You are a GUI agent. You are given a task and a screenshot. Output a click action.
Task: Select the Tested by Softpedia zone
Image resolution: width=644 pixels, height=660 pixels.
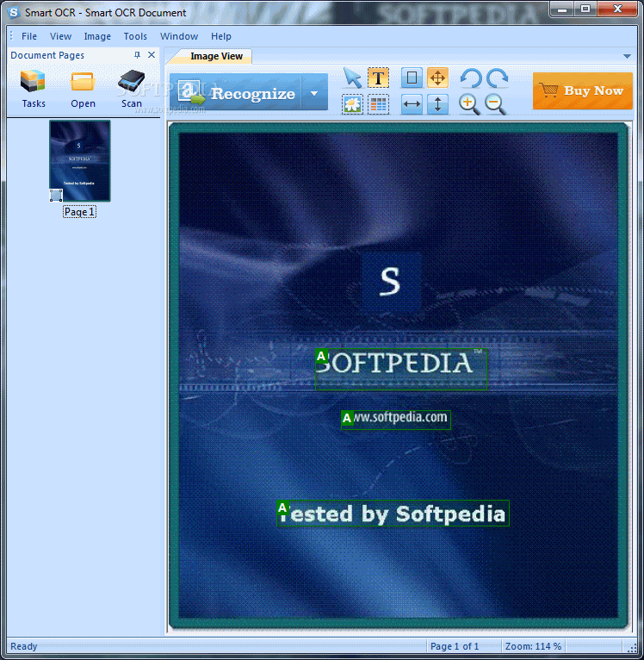point(393,514)
